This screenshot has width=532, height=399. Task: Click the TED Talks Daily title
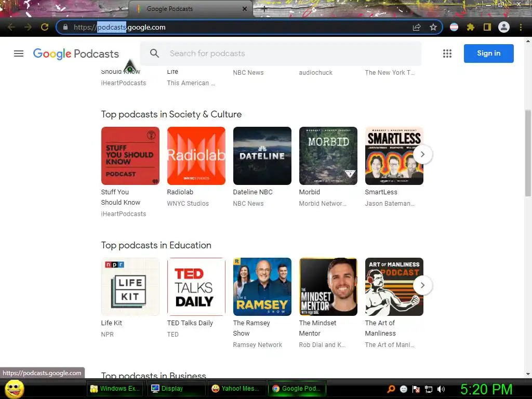pyautogui.click(x=190, y=323)
